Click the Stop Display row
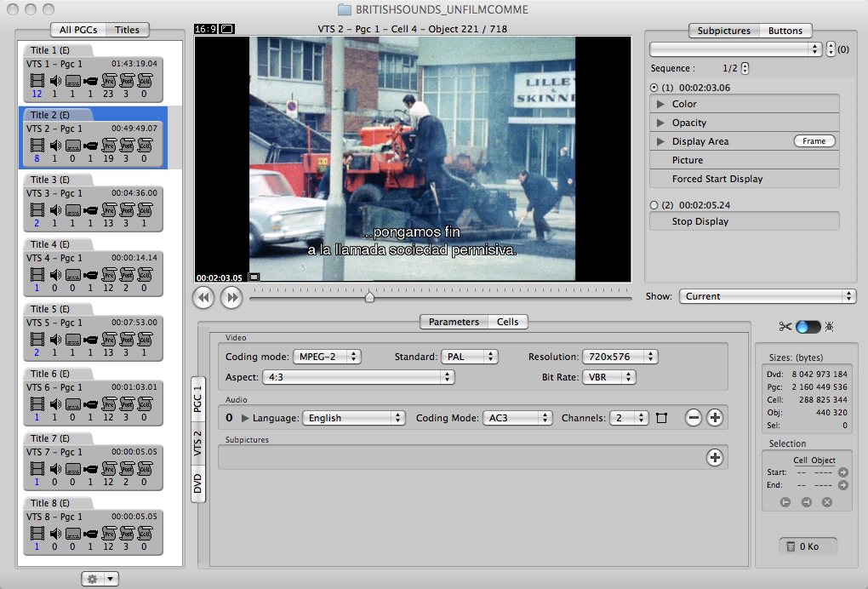This screenshot has height=589, width=868. pos(744,221)
